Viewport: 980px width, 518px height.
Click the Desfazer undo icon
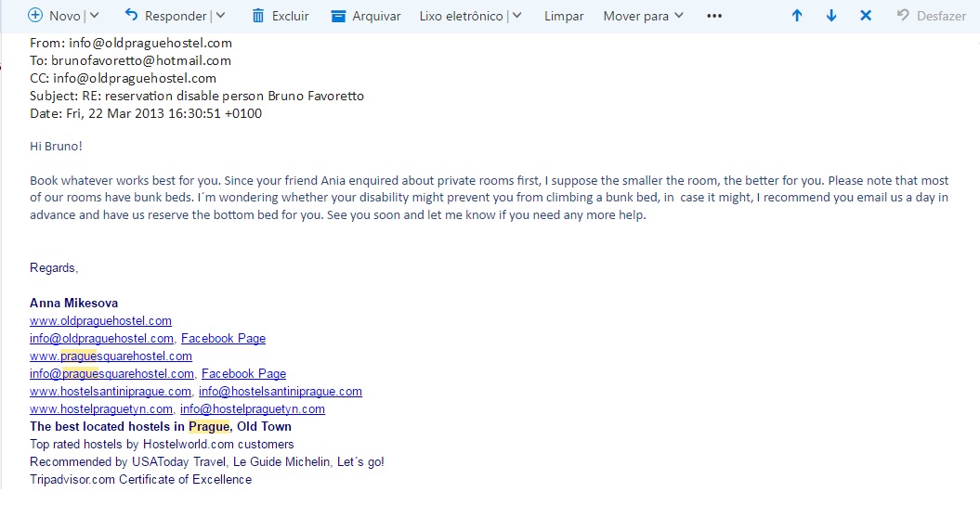903,15
